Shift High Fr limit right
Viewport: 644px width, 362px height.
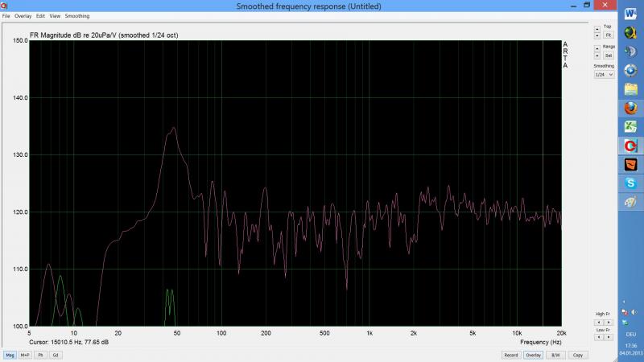[x=609, y=322]
